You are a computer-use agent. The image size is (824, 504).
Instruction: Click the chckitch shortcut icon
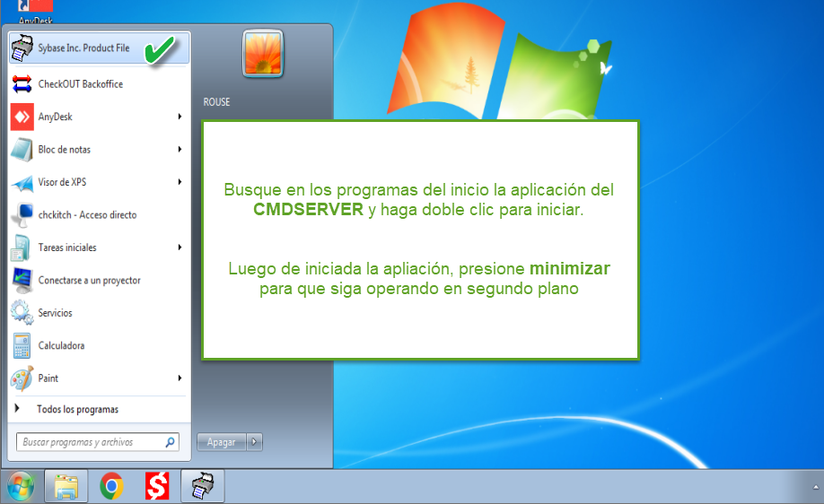tap(22, 215)
